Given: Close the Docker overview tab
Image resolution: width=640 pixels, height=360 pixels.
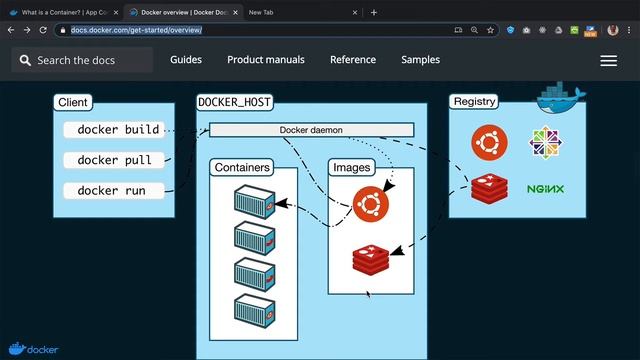Looking at the screenshot, I should click(x=236, y=13).
